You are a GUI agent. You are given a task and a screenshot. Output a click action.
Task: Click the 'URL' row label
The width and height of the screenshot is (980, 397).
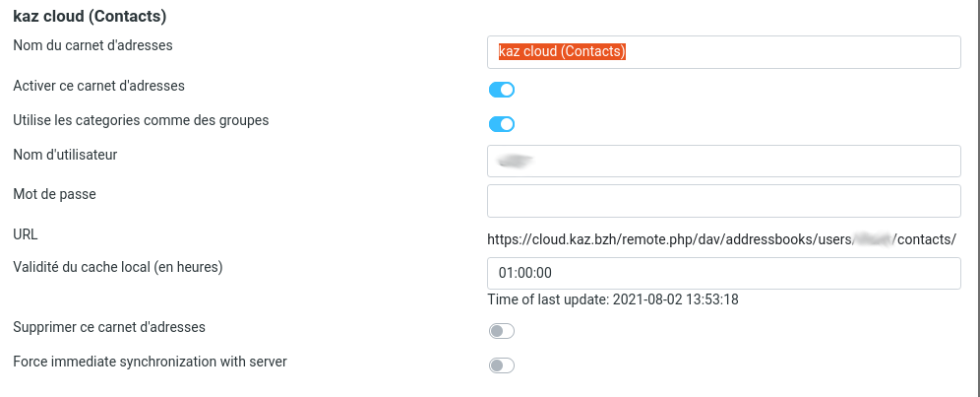click(26, 234)
